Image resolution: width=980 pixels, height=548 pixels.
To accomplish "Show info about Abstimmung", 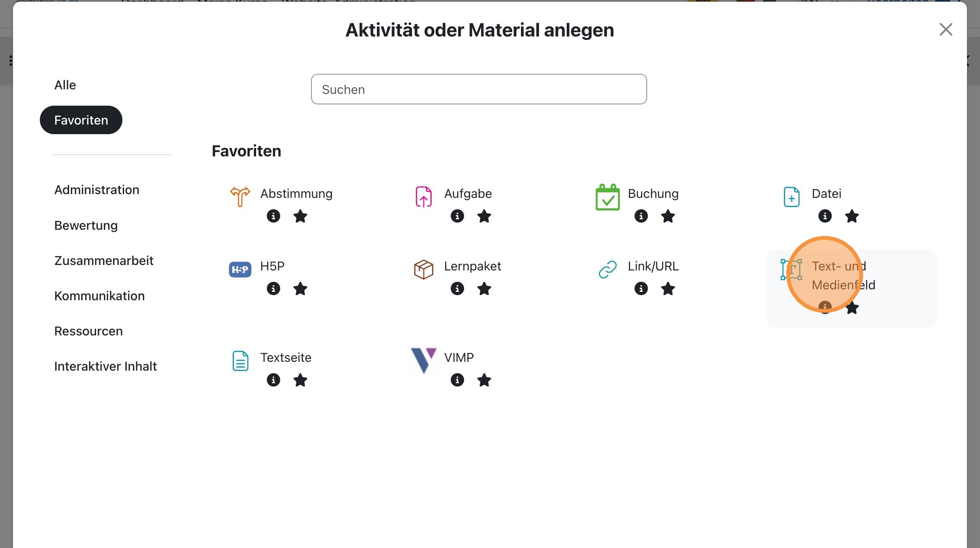I will (273, 216).
